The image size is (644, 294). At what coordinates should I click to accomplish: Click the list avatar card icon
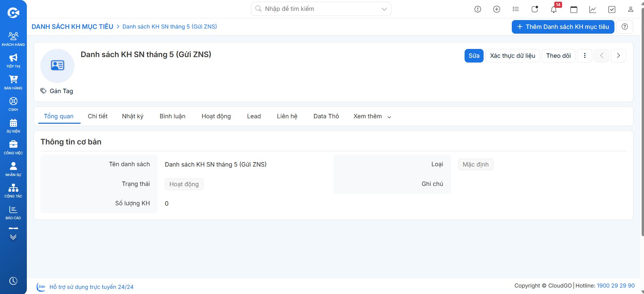pyautogui.click(x=57, y=66)
